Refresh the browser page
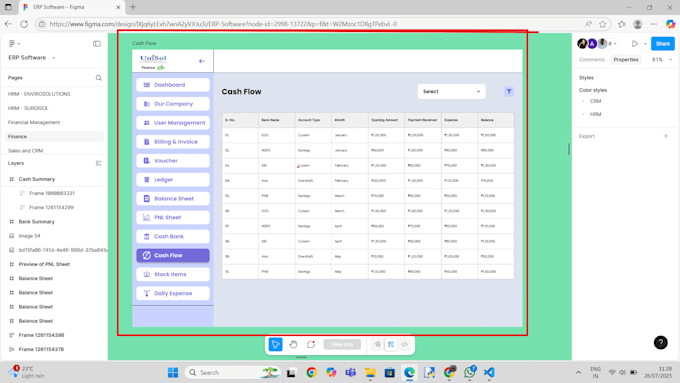The width and height of the screenshot is (680, 383). pyautogui.click(x=24, y=24)
